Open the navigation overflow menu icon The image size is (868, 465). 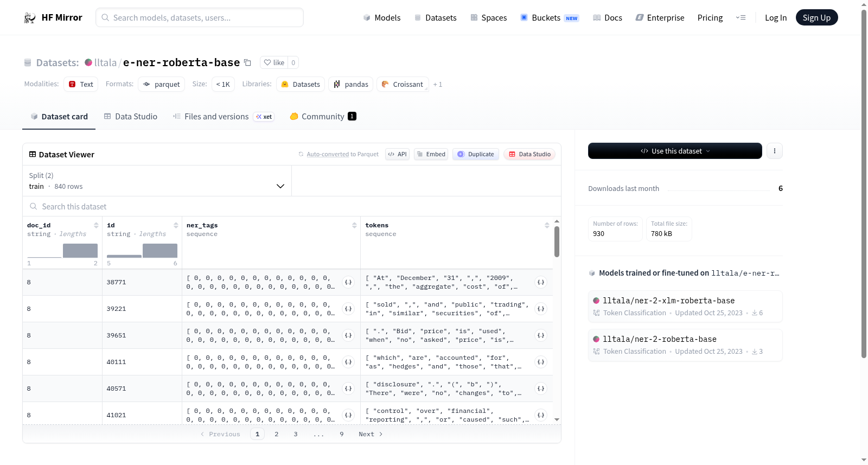point(741,18)
